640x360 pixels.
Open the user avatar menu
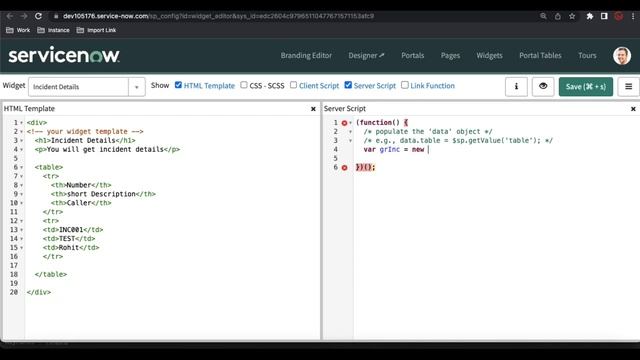(x=622, y=56)
